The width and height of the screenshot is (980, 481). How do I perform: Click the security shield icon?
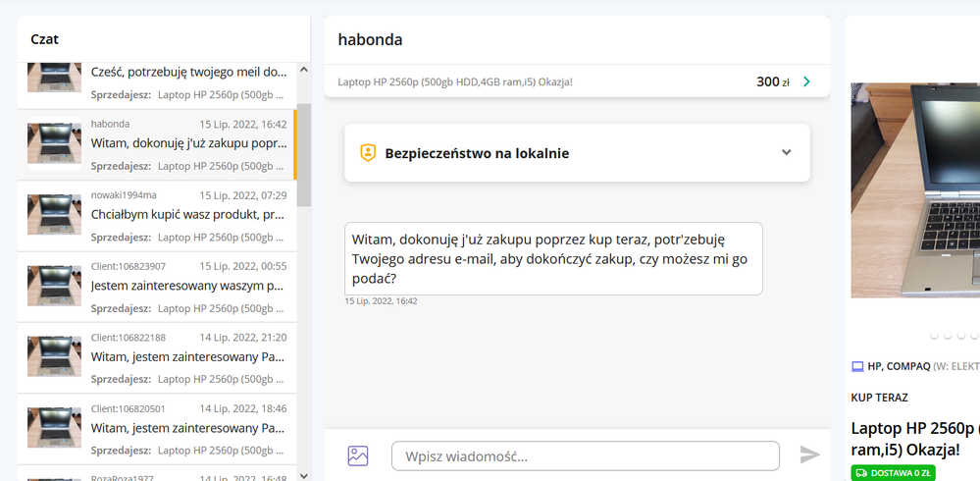coord(368,152)
